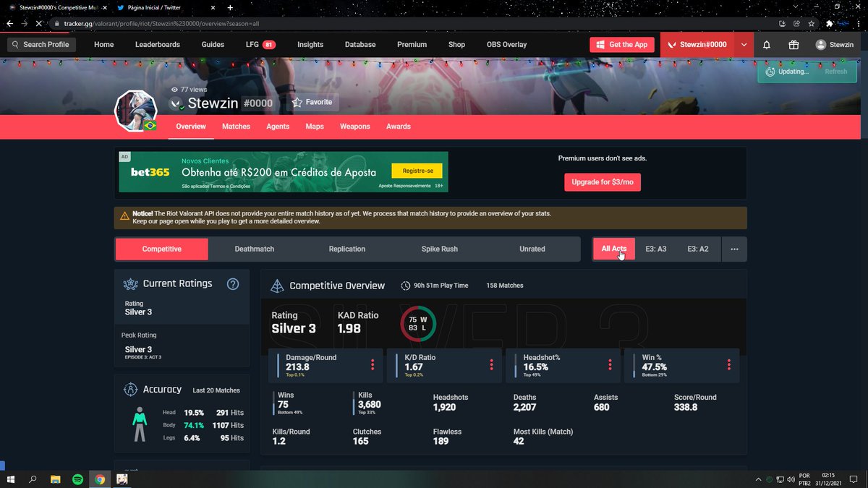The image size is (868, 488).
Task: Click the browser address bar
Action: pyautogui.click(x=217, y=23)
